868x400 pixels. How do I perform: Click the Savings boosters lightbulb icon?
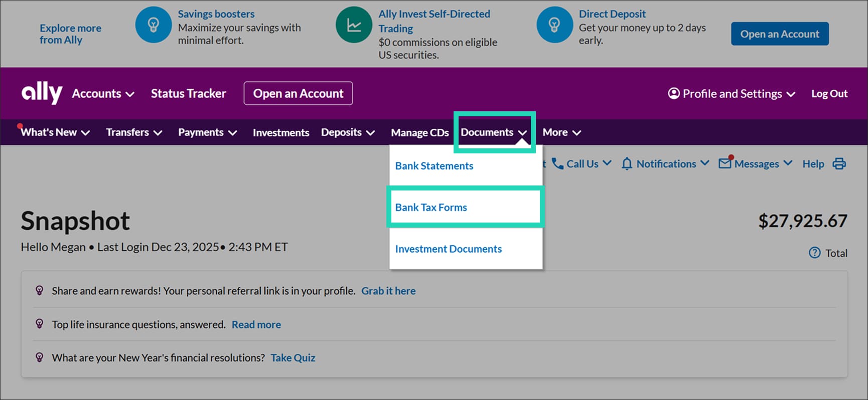coord(153,25)
